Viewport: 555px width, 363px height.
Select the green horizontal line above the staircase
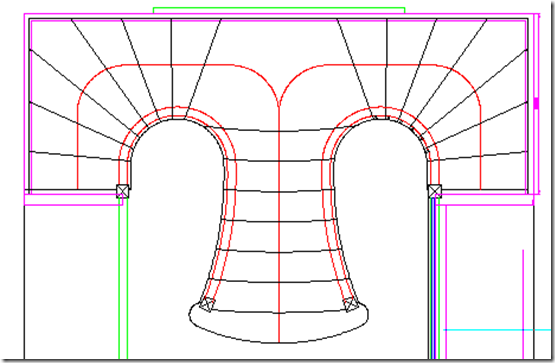(x=279, y=8)
